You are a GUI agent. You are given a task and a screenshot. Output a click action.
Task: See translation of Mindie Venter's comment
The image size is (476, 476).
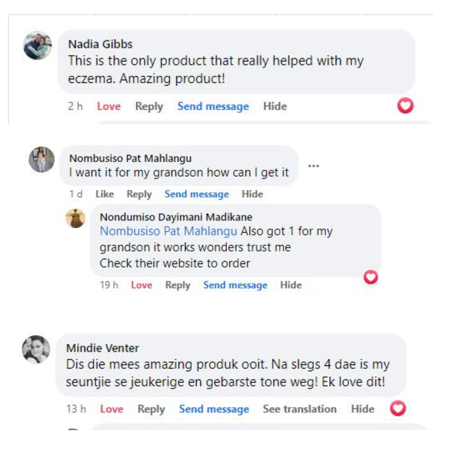point(300,409)
